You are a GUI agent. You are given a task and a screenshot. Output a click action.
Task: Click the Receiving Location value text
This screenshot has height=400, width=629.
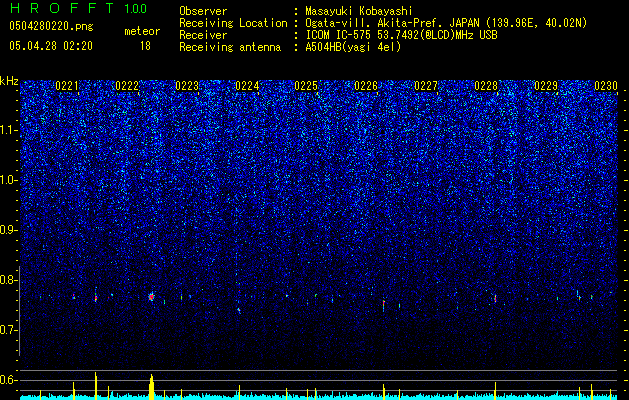coord(446,23)
